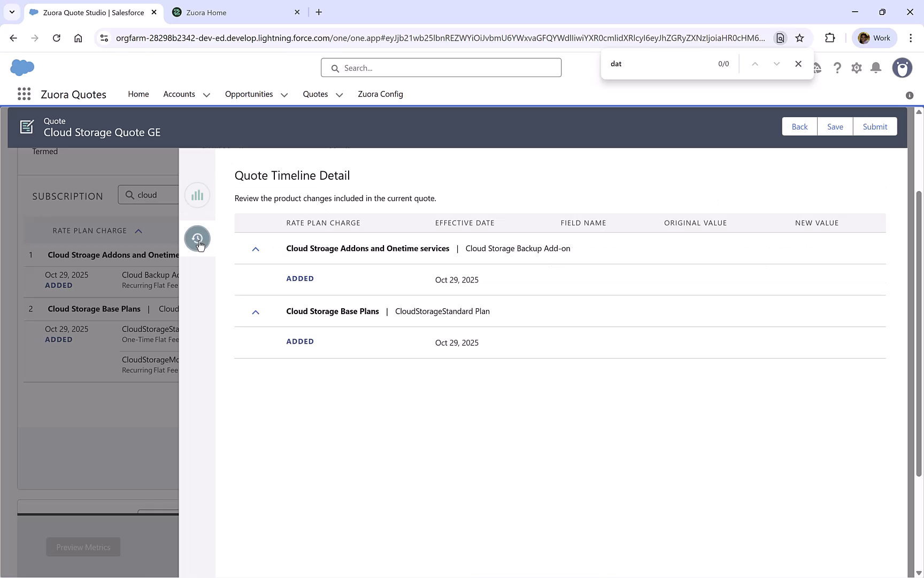The width and height of the screenshot is (924, 578).
Task: Open the Preview Metrics bar chart icon
Action: (197, 195)
